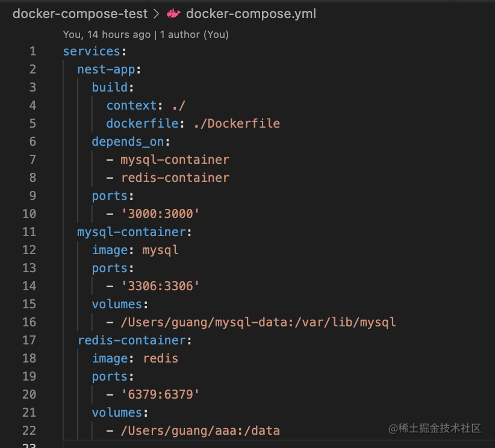Image resolution: width=495 pixels, height=448 pixels.
Task: Select the docker-compose-test breadcrumb folder
Action: (x=81, y=13)
